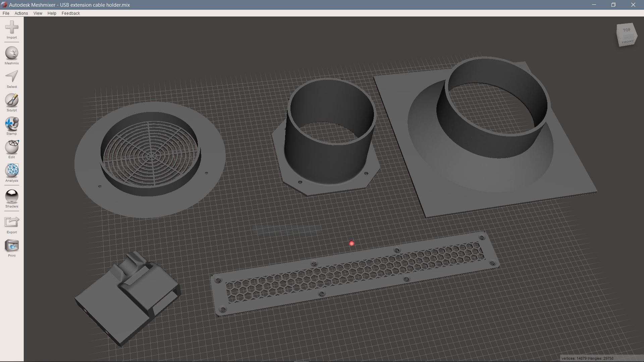Open the Feedback menu

(71, 13)
